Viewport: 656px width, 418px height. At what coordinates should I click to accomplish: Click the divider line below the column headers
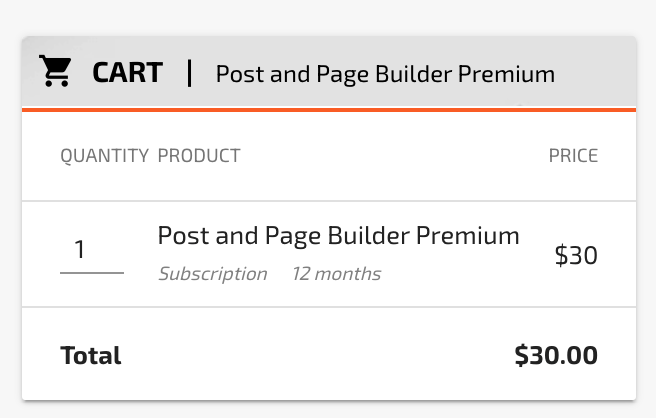[x=328, y=201]
